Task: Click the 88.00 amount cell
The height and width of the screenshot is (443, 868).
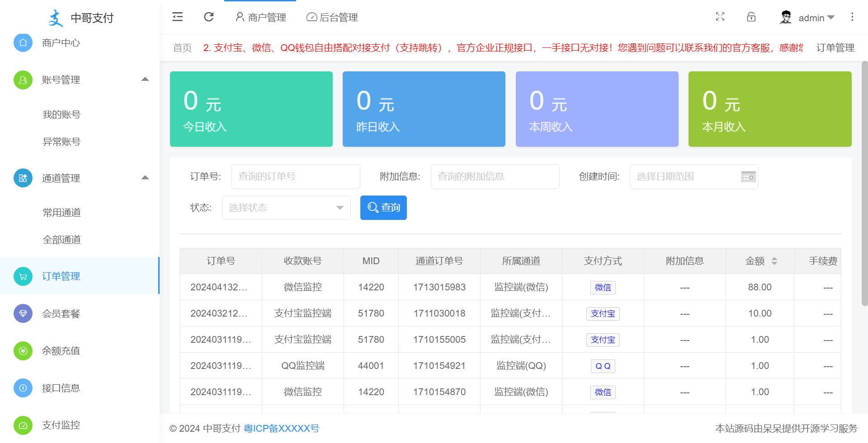Action: pyautogui.click(x=760, y=287)
